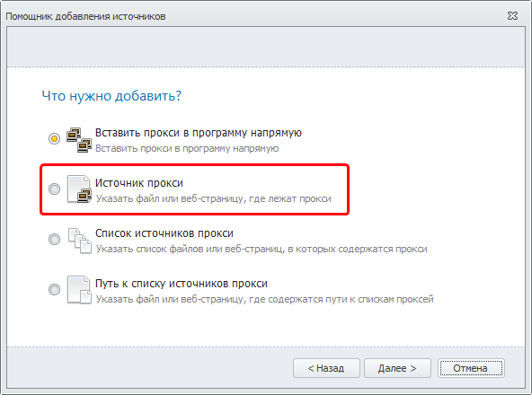Click the stacked documents icon for sources list
Viewport: 532px width, 395px height.
click(80, 241)
